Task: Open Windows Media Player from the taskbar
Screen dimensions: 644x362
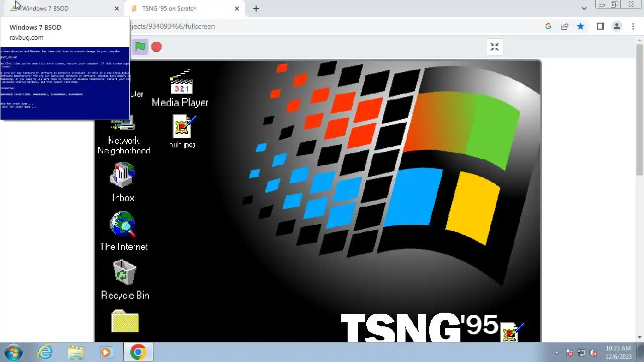Action: click(x=106, y=352)
